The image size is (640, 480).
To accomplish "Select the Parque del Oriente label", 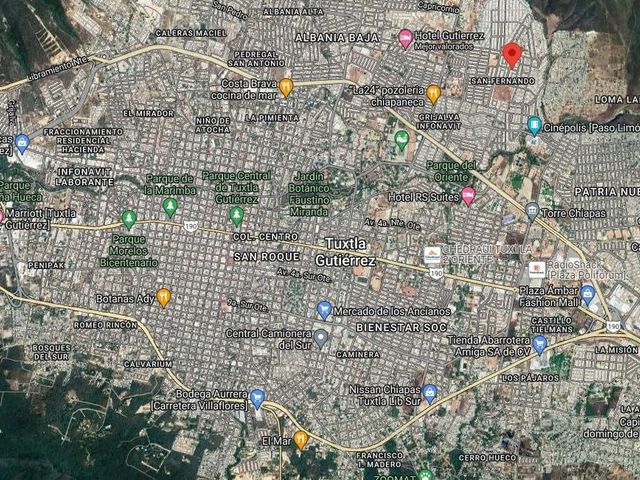I will 451,171.
